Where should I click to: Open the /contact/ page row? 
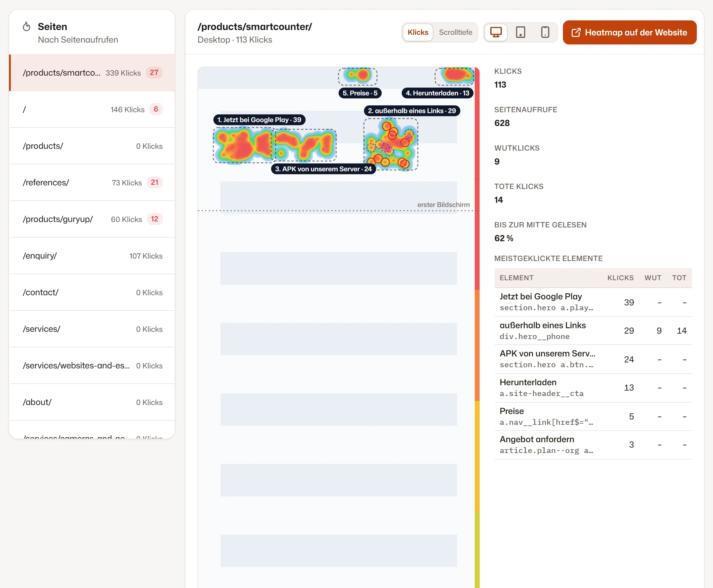pos(92,292)
